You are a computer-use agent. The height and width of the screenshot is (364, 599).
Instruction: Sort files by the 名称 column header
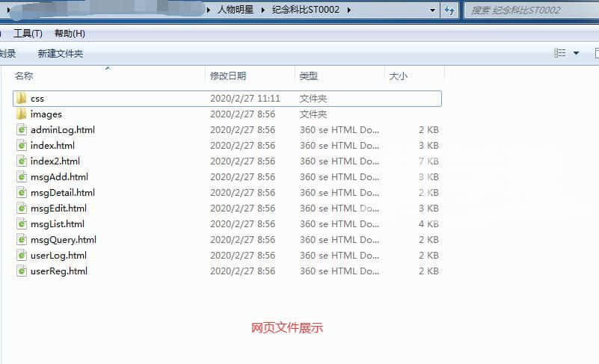pyautogui.click(x=24, y=76)
